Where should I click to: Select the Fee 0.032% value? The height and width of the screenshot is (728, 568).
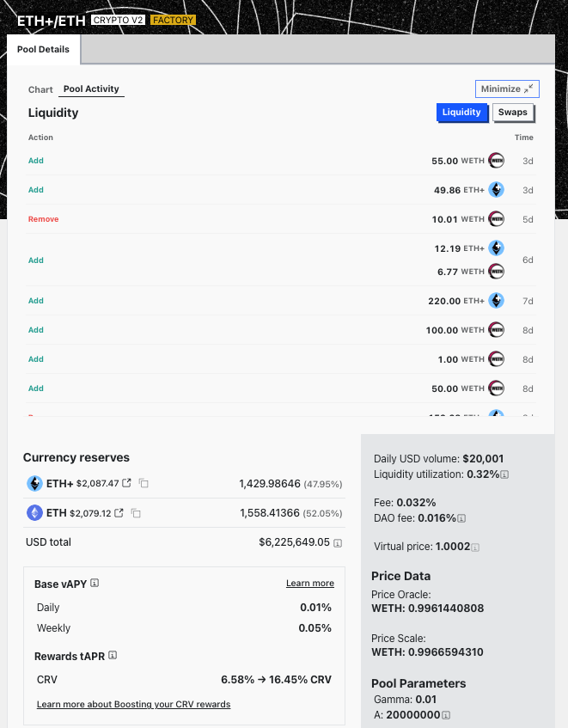tap(416, 503)
